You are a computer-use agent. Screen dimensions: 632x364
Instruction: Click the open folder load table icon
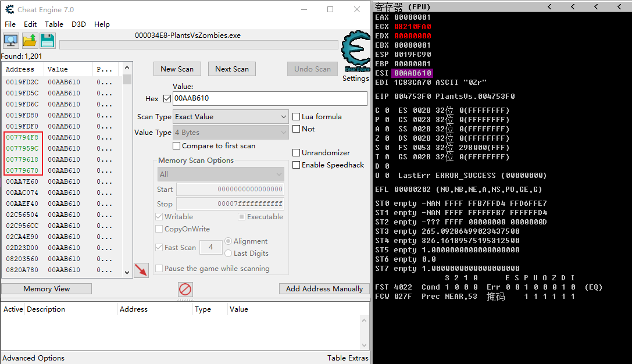tap(30, 40)
